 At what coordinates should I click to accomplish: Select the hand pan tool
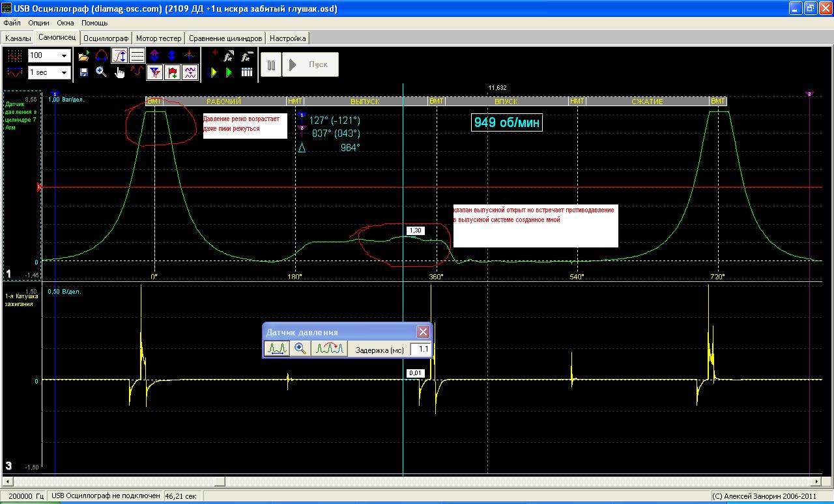click(119, 72)
